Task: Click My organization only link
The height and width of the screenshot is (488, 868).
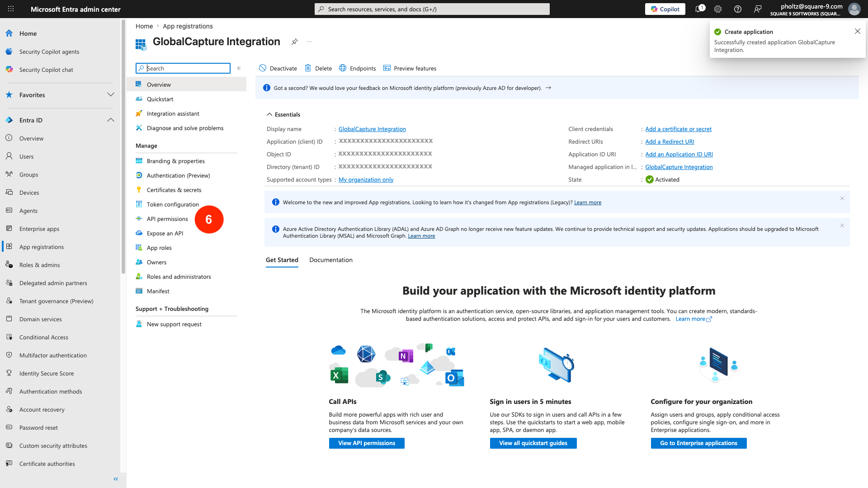Action: point(366,179)
